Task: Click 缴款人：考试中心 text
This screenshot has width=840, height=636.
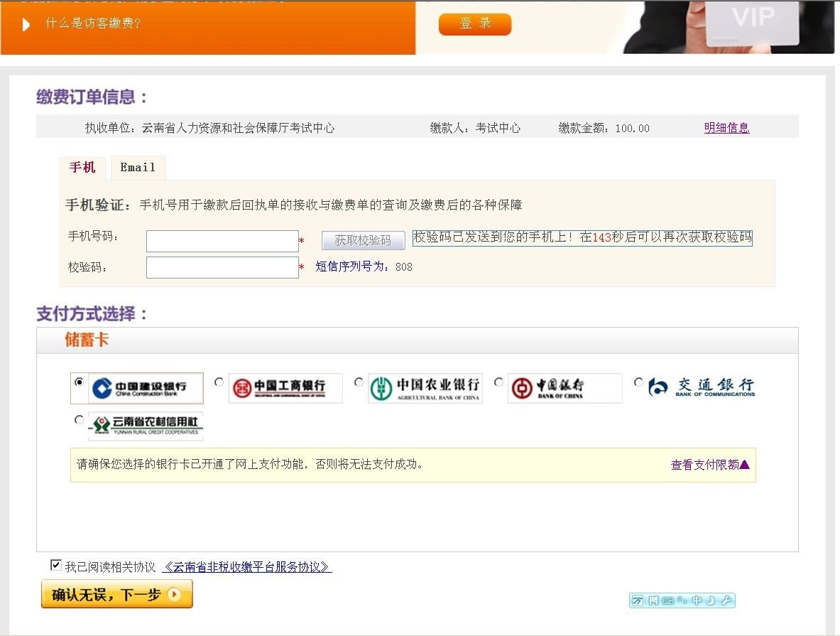Action: (475, 128)
